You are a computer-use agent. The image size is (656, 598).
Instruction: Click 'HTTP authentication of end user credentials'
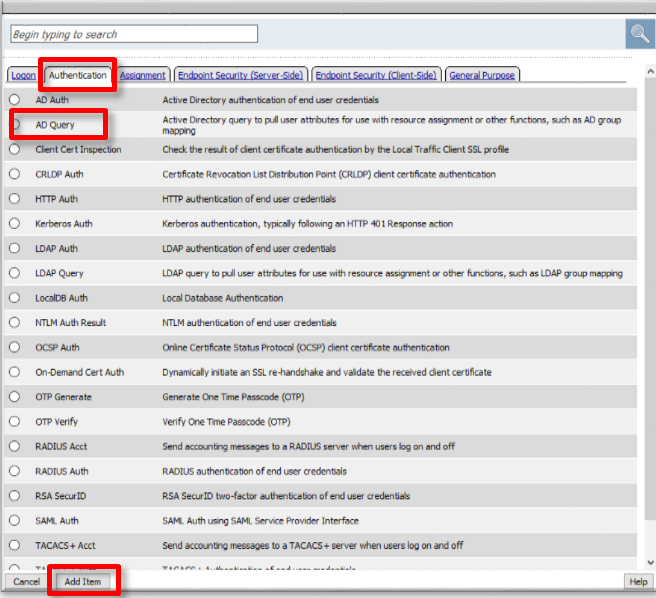[249, 199]
